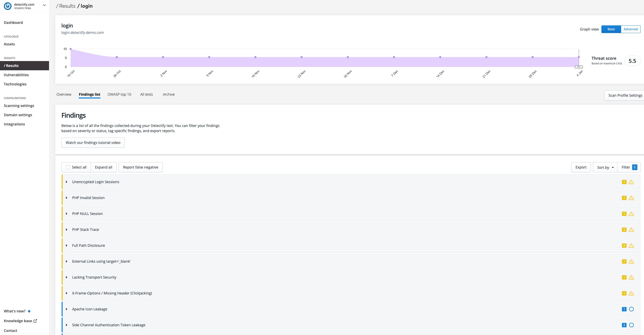This screenshot has width=644, height=335.
Task: Open the Sort by dropdown menu
Action: 604,167
